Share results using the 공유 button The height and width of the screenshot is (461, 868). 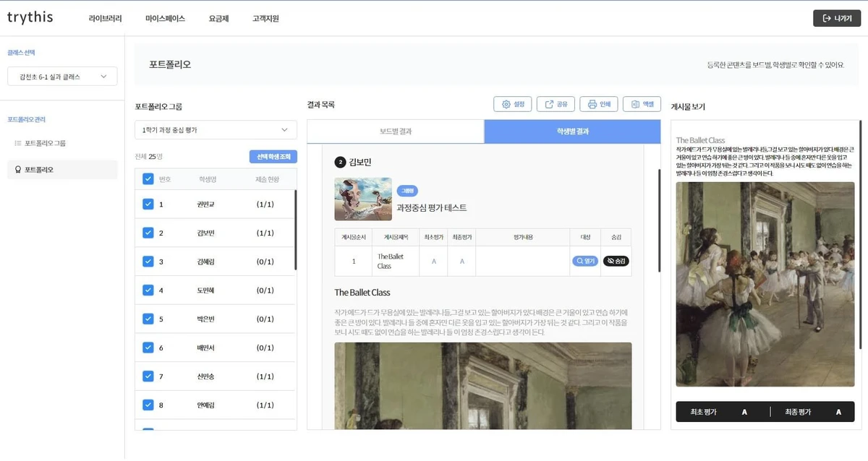coord(556,104)
